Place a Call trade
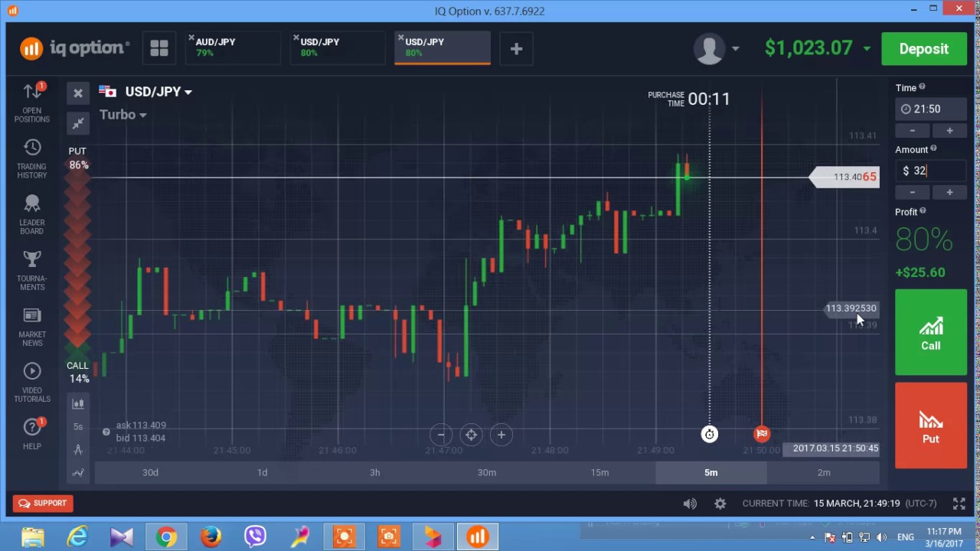The height and width of the screenshot is (551, 980). point(931,332)
